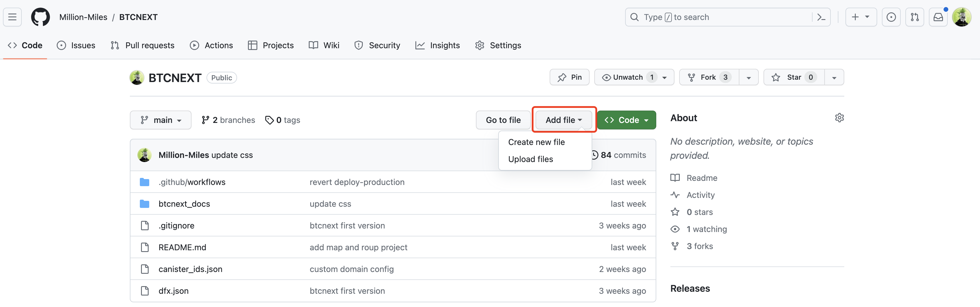
Task: Open the plus create-new dropdown
Action: click(x=861, y=17)
